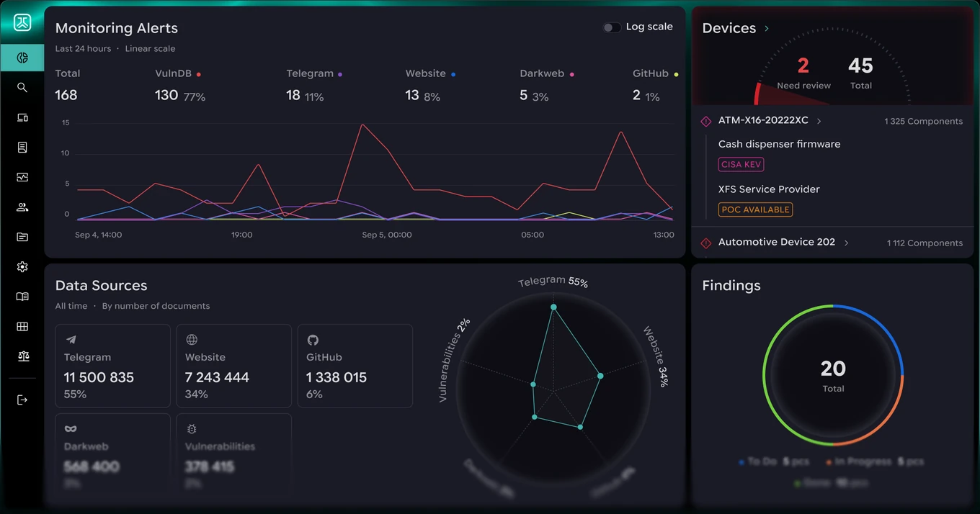The height and width of the screenshot is (514, 980).
Task: Open the search magnifier in sidebar
Action: (22, 87)
